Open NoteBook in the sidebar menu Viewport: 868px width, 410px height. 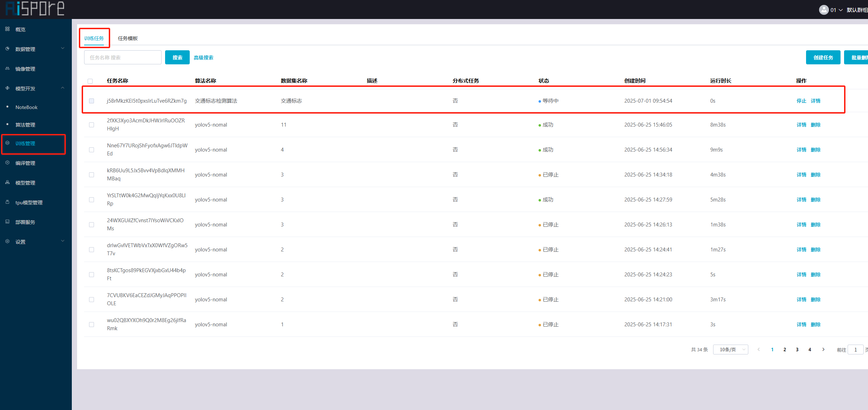click(x=26, y=107)
